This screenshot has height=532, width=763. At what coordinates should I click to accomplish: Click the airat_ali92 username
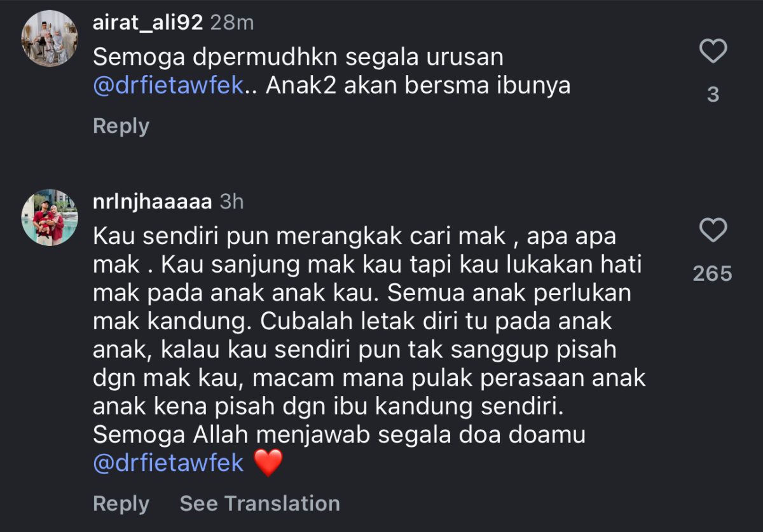(148, 23)
